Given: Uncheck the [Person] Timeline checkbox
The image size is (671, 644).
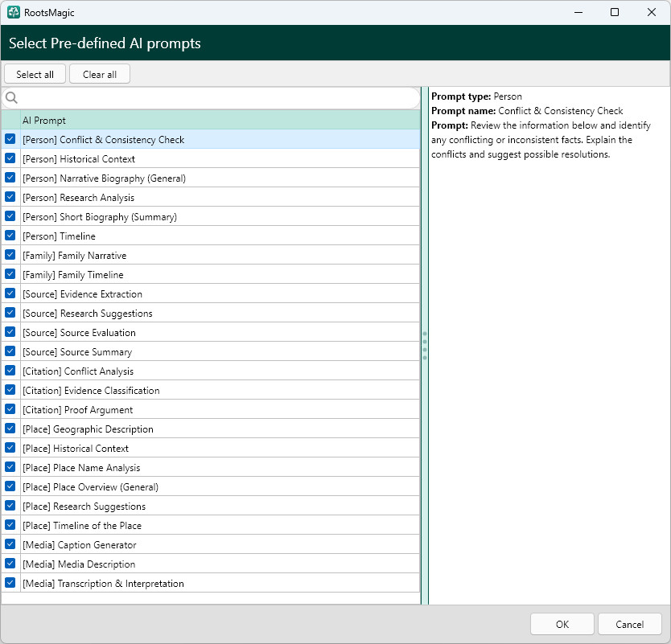Looking at the screenshot, I should tap(10, 236).
